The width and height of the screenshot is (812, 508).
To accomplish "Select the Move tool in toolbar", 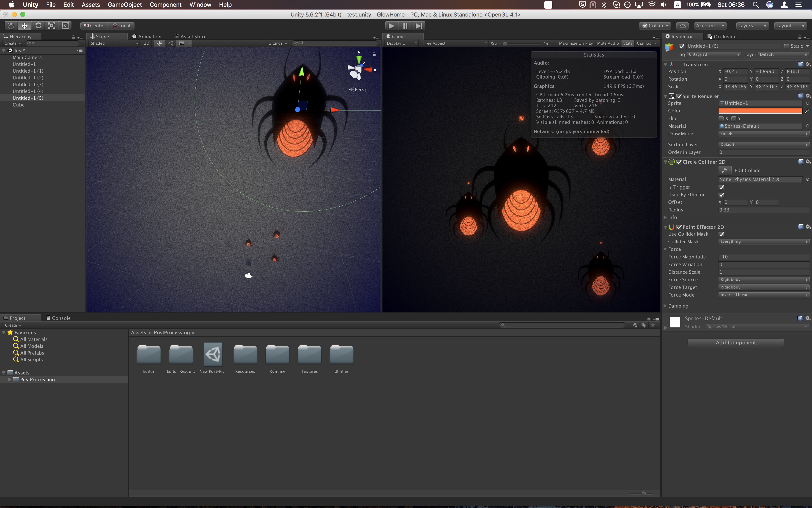I will tap(25, 26).
